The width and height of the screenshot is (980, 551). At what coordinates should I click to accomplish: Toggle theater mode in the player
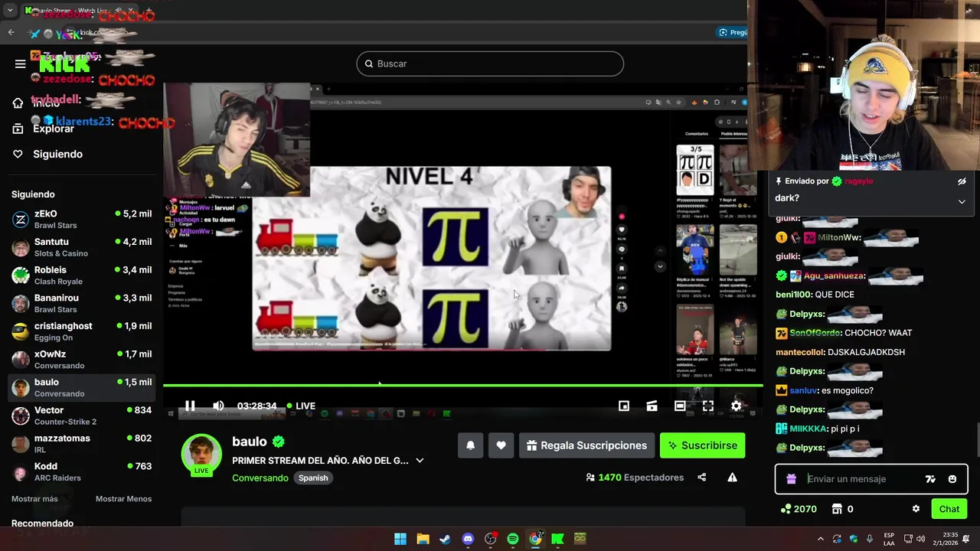point(680,406)
